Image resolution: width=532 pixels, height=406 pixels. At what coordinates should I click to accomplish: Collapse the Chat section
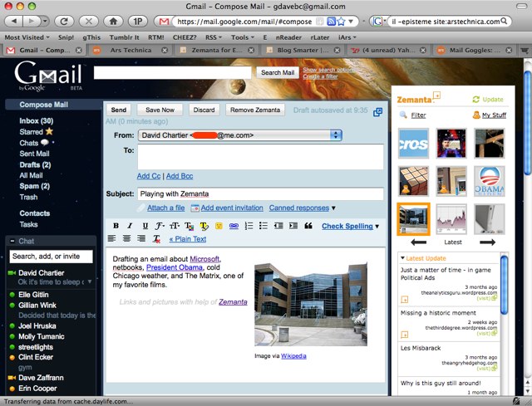(x=12, y=241)
